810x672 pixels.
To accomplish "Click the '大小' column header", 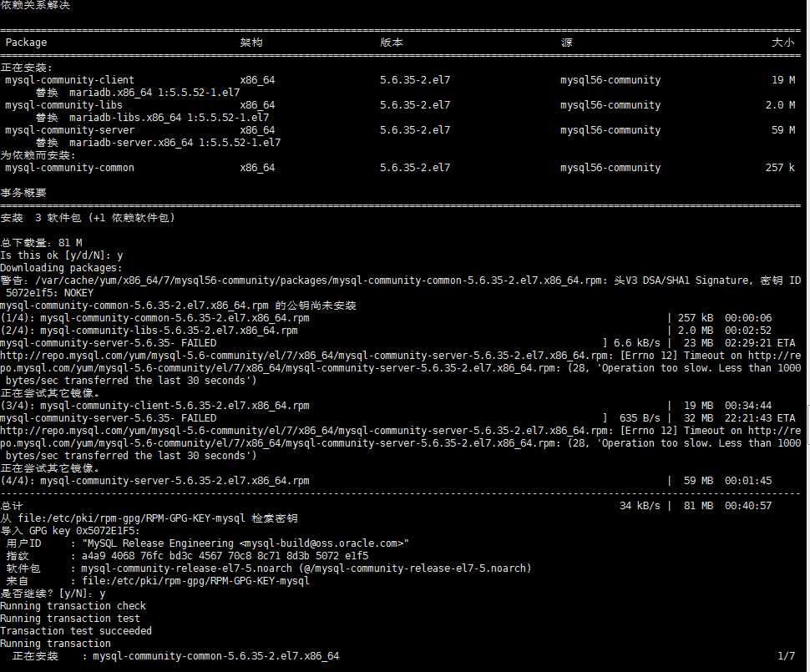I will click(x=783, y=43).
